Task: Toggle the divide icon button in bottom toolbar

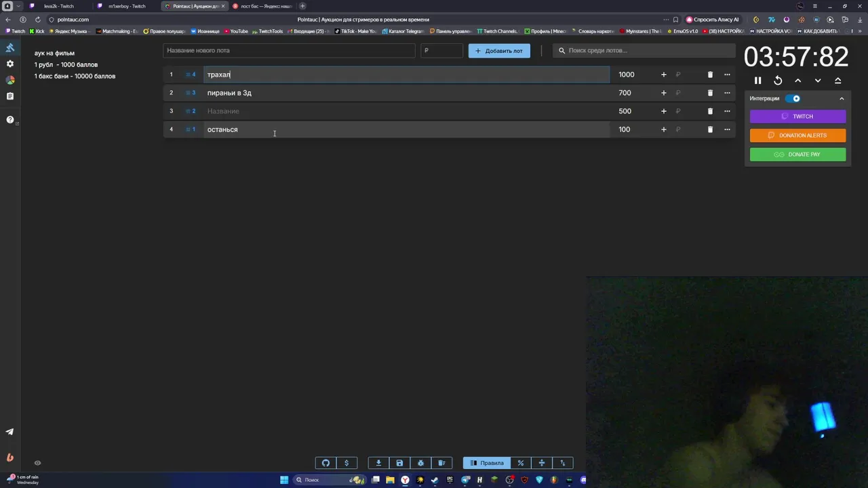Action: [x=542, y=463]
